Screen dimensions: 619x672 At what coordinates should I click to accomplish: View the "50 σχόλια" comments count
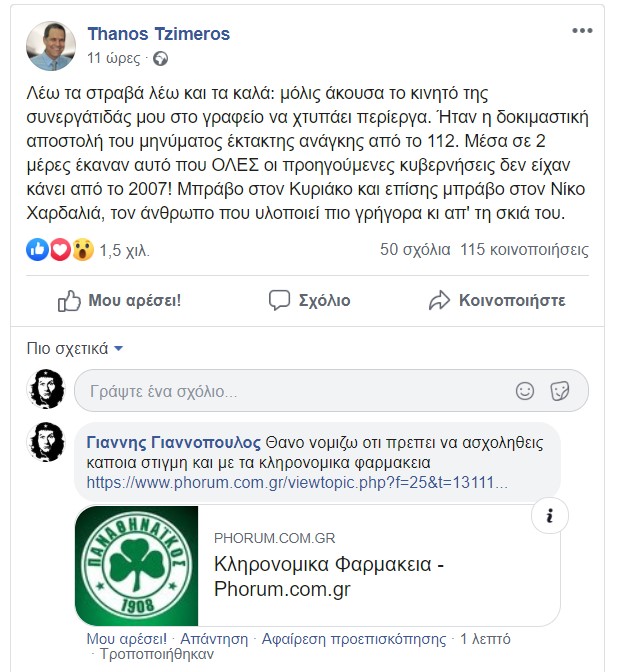414,250
